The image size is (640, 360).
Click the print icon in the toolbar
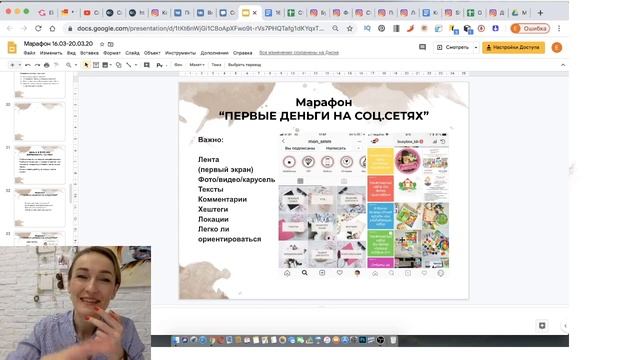point(47,65)
